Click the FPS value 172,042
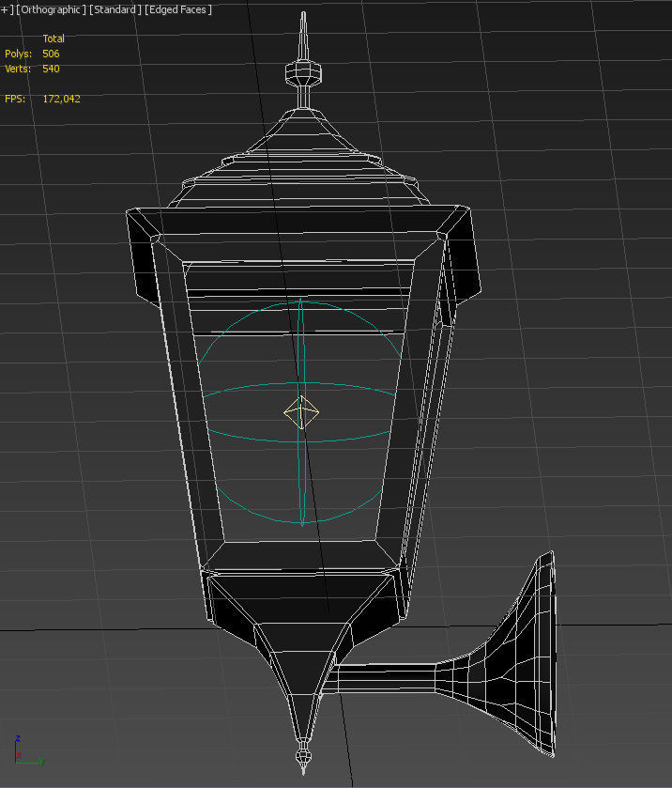The height and width of the screenshot is (788, 672). tap(61, 99)
